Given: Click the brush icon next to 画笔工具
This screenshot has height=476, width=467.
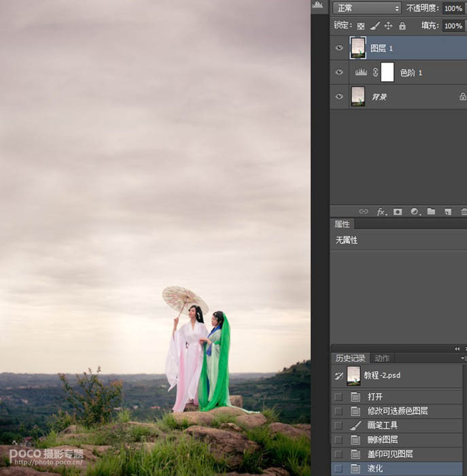Looking at the screenshot, I should [356, 425].
